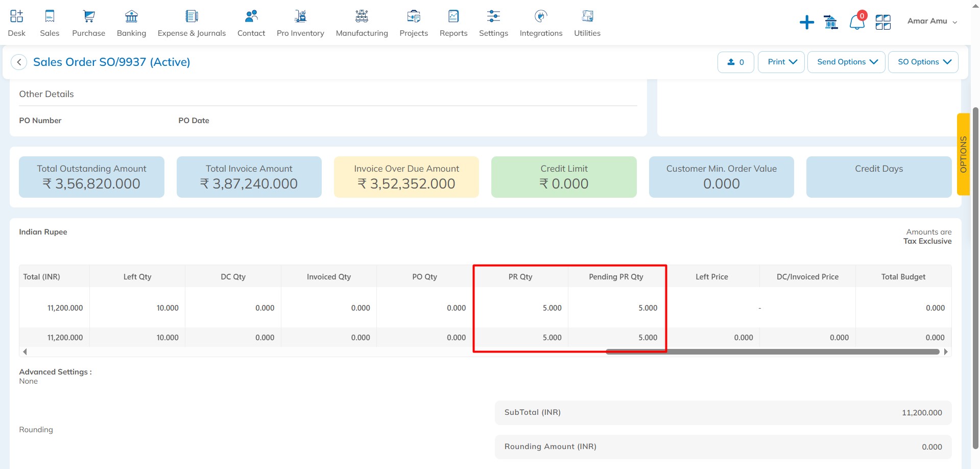Click the Pending PR Qty column header
The height and width of the screenshot is (469, 980).
616,276
